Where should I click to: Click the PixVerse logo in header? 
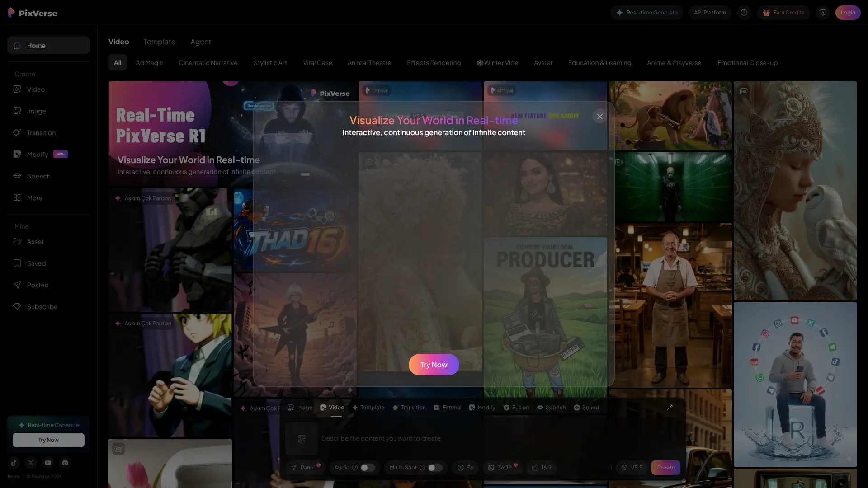tap(33, 13)
